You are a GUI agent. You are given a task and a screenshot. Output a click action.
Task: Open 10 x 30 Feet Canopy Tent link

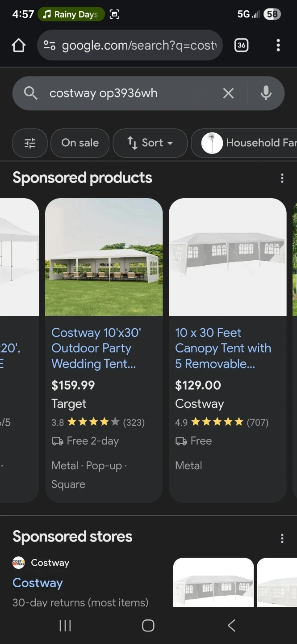pos(223,348)
